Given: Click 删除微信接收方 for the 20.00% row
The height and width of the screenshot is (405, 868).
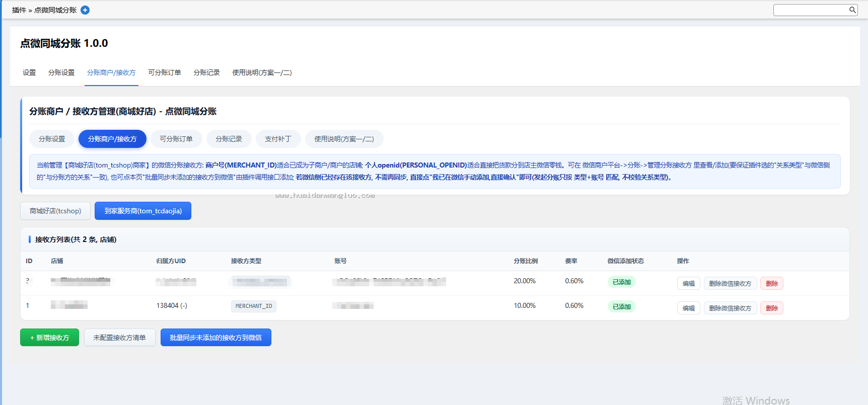Looking at the screenshot, I should click(x=730, y=284).
